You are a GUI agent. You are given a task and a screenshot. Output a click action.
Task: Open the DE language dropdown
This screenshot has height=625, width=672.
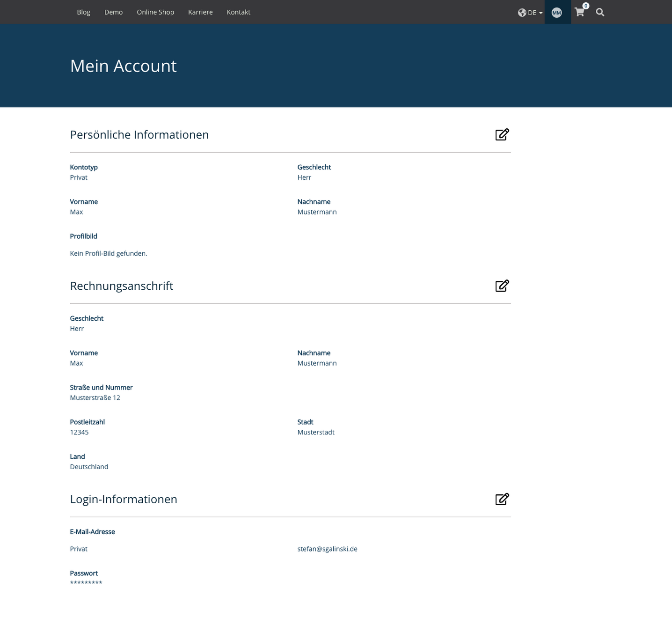point(532,13)
